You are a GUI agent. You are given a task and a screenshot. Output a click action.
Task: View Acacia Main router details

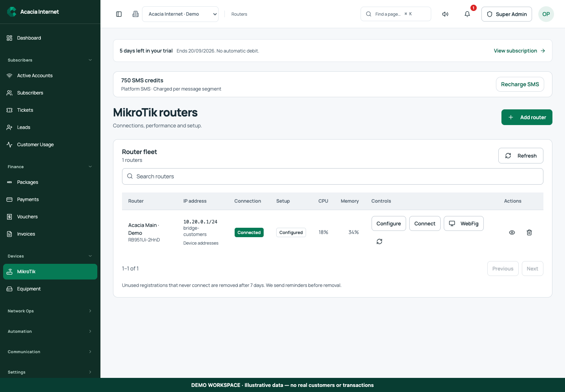(x=512, y=232)
